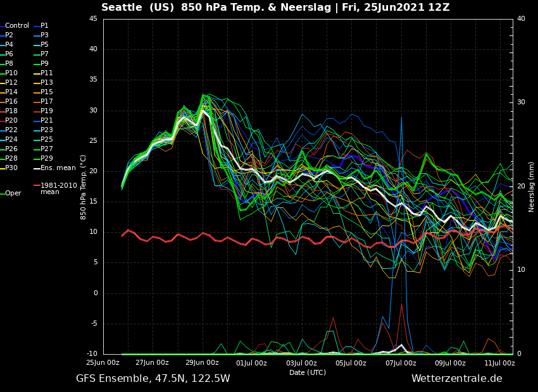Select the P1 legend label

point(42,26)
